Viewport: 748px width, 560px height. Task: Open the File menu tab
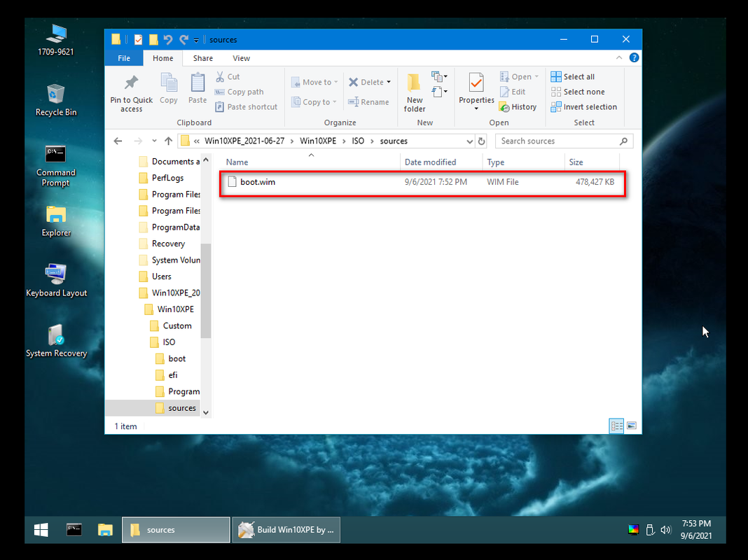point(124,58)
